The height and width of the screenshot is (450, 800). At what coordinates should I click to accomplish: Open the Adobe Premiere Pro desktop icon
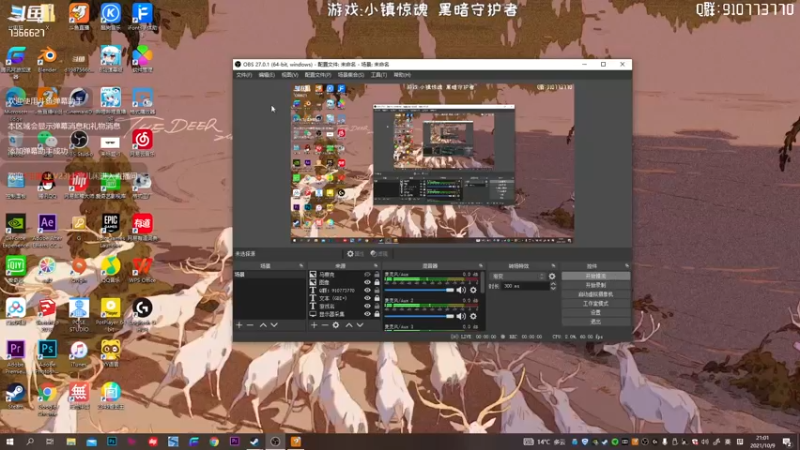point(15,354)
